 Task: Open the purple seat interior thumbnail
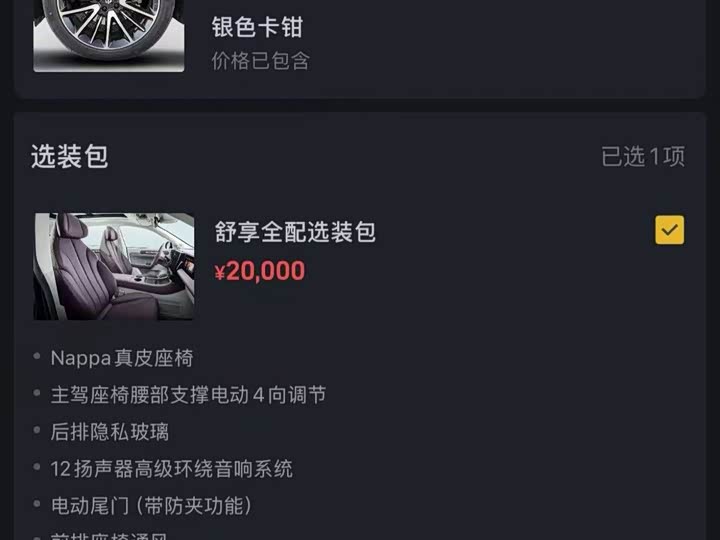pos(114,266)
